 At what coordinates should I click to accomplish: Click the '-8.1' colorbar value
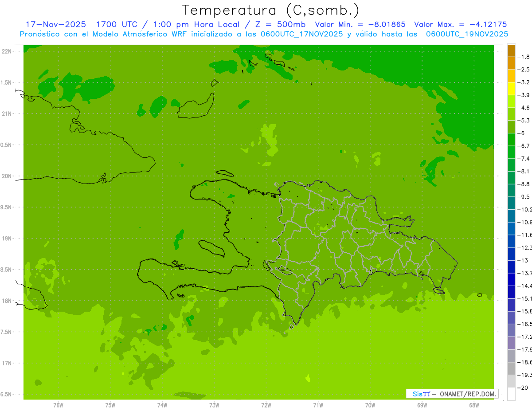click(x=524, y=171)
